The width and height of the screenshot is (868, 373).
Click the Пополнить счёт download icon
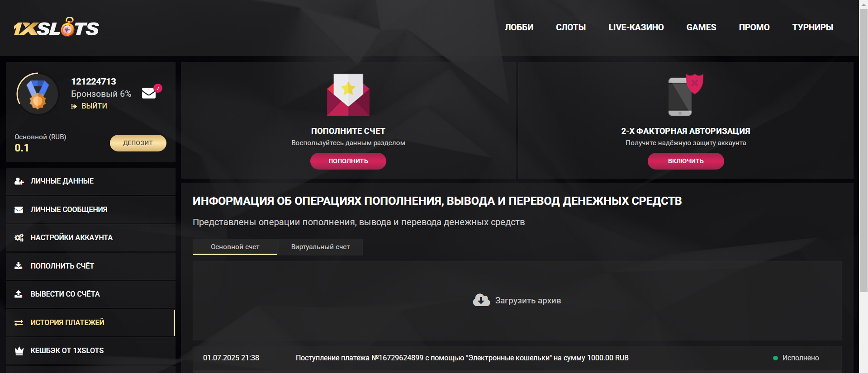(x=19, y=266)
